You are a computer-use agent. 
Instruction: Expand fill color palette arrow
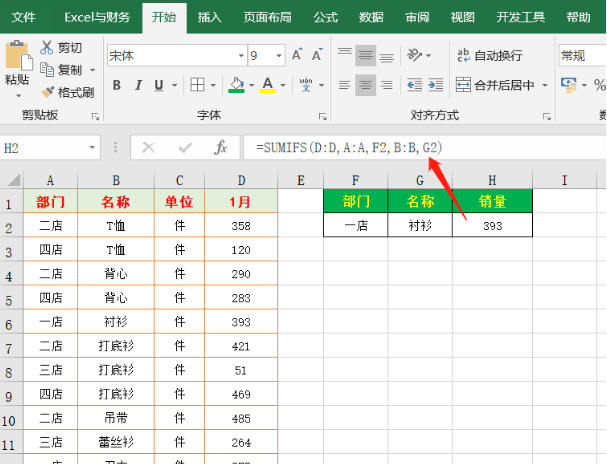coord(252,85)
